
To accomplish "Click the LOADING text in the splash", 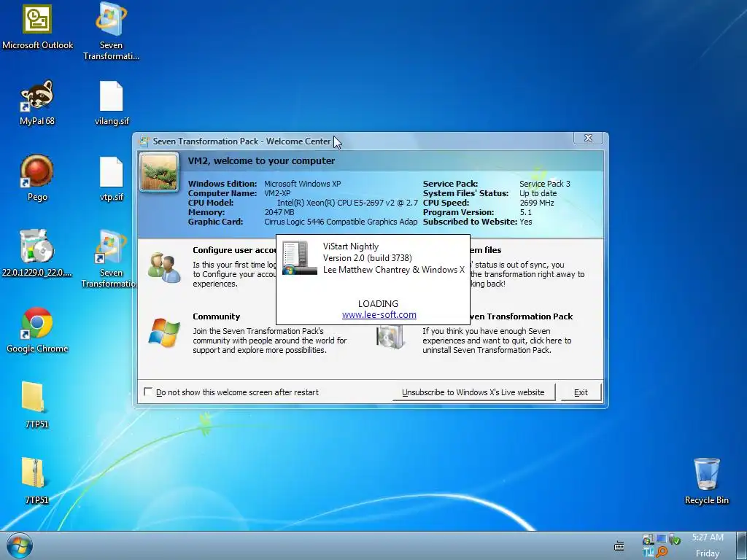I will point(379,304).
